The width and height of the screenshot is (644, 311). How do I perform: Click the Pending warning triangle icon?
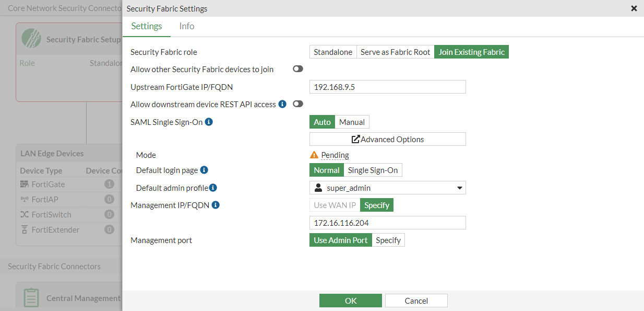314,155
